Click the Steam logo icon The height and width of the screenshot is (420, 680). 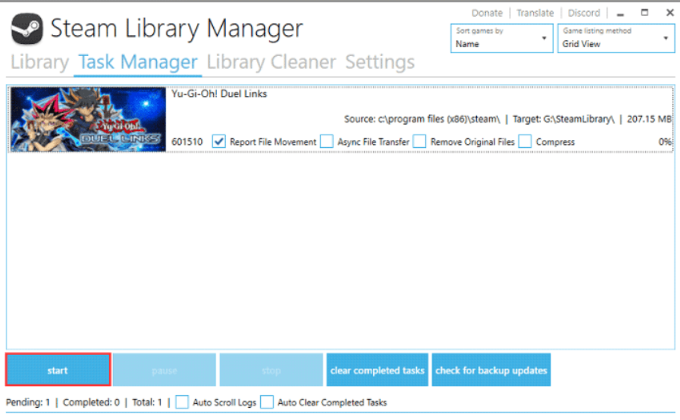tap(27, 29)
